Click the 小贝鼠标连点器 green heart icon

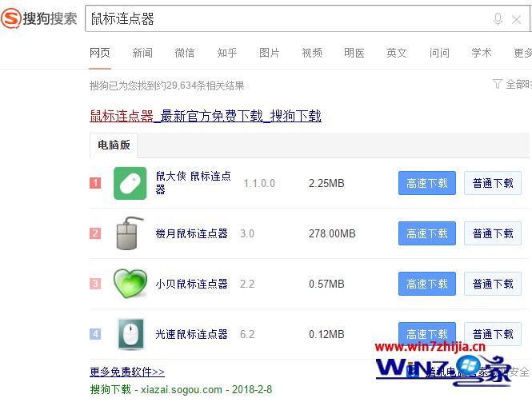click(x=130, y=284)
